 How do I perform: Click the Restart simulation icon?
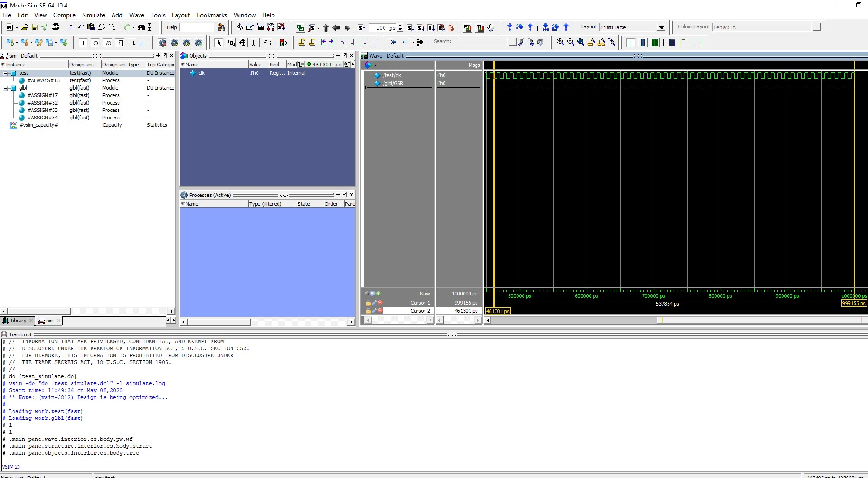coord(362,28)
